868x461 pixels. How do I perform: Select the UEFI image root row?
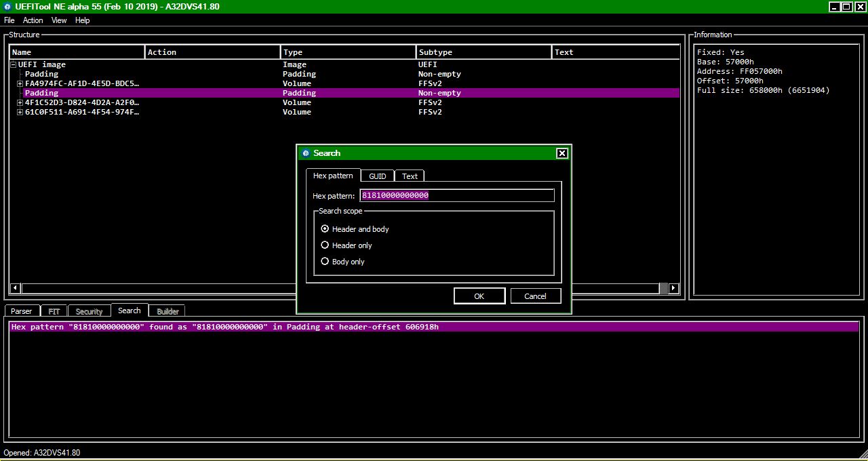coord(344,64)
